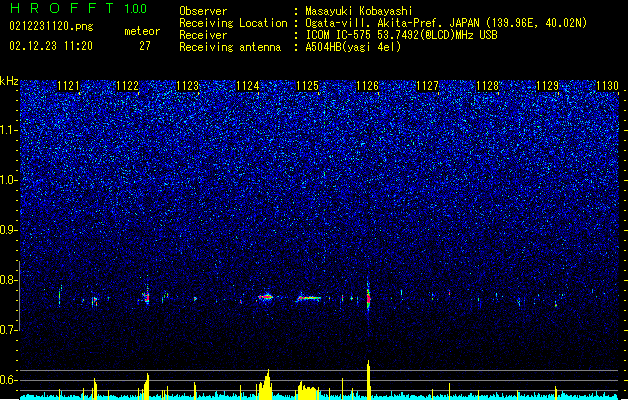Click the receiver ICOM IC-575 text
The image size is (629, 400).
401,35
